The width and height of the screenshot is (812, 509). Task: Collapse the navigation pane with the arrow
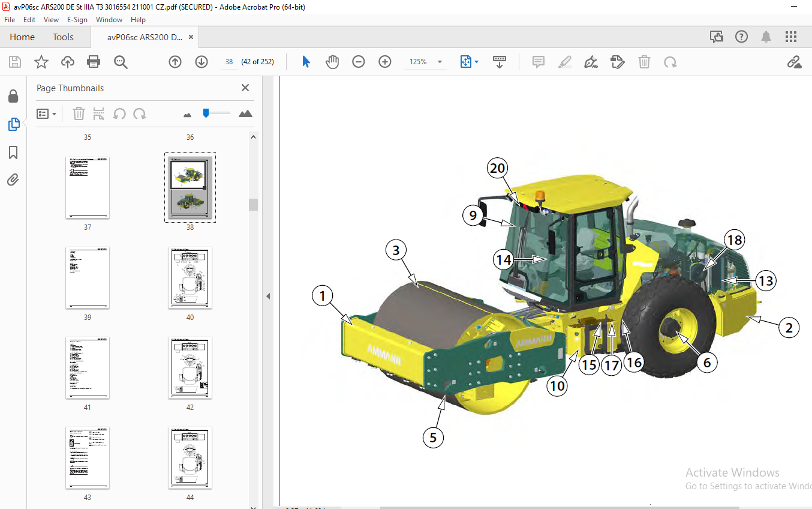click(268, 296)
